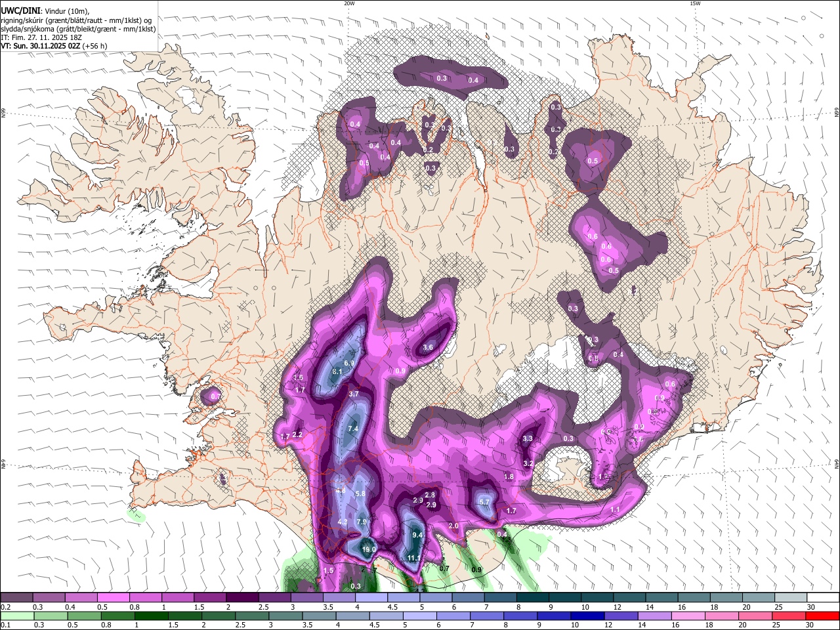Screen dimensions: 840x630
Task: Pick the pale green 0.1 swatch in lower legend
Action: (x=17, y=616)
